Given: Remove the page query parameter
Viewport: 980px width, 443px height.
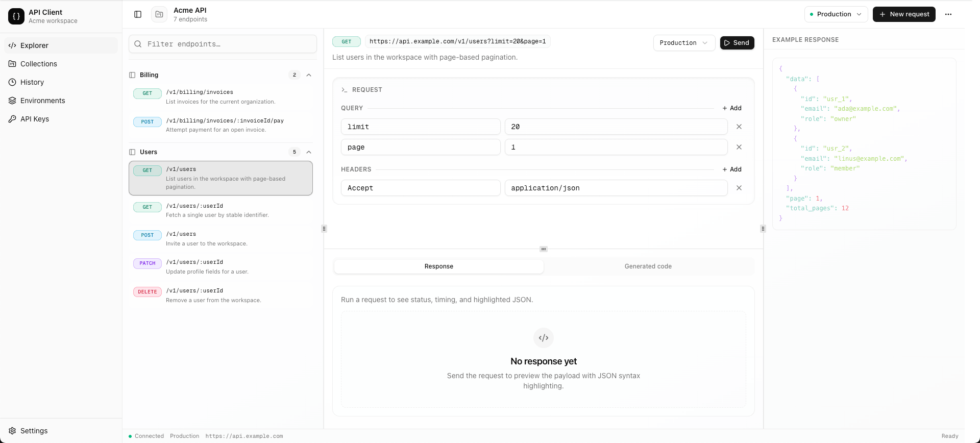Looking at the screenshot, I should (x=739, y=147).
